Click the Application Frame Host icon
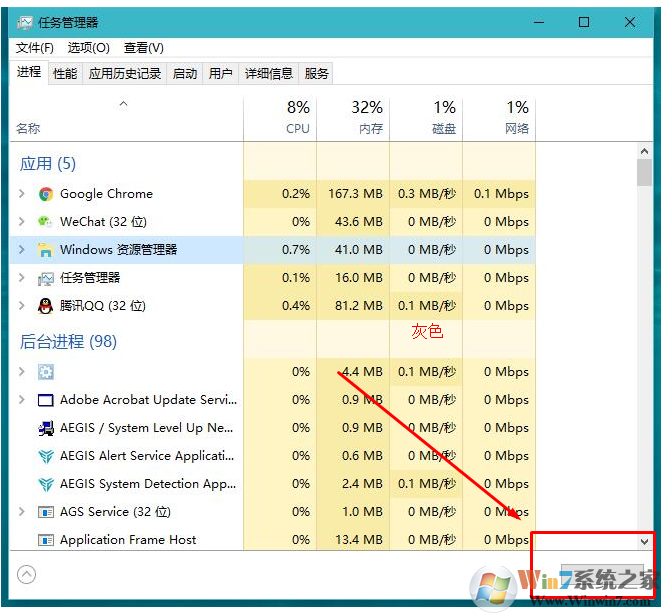667x615 pixels. pyautogui.click(x=46, y=540)
